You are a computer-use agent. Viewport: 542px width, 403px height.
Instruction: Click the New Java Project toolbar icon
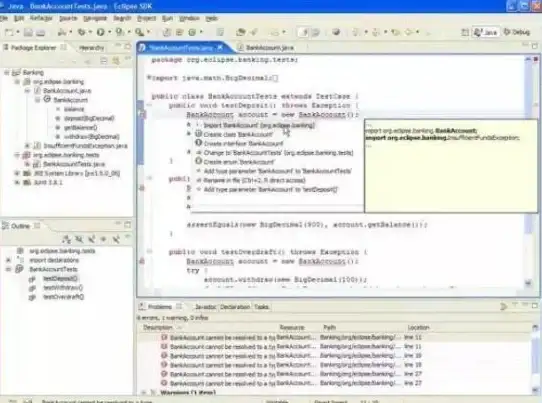pyautogui.click(x=166, y=32)
